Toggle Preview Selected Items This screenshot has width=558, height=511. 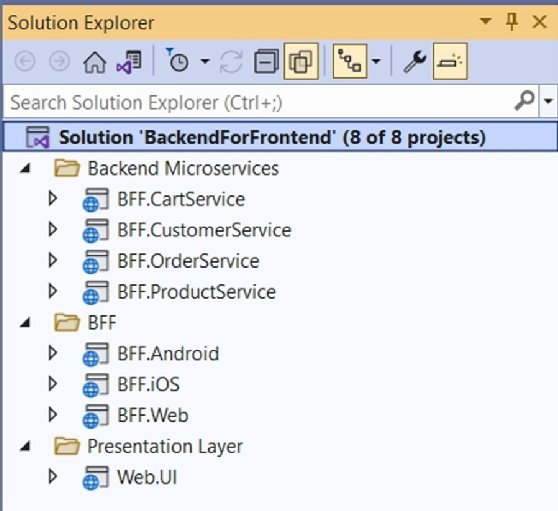[x=450, y=62]
